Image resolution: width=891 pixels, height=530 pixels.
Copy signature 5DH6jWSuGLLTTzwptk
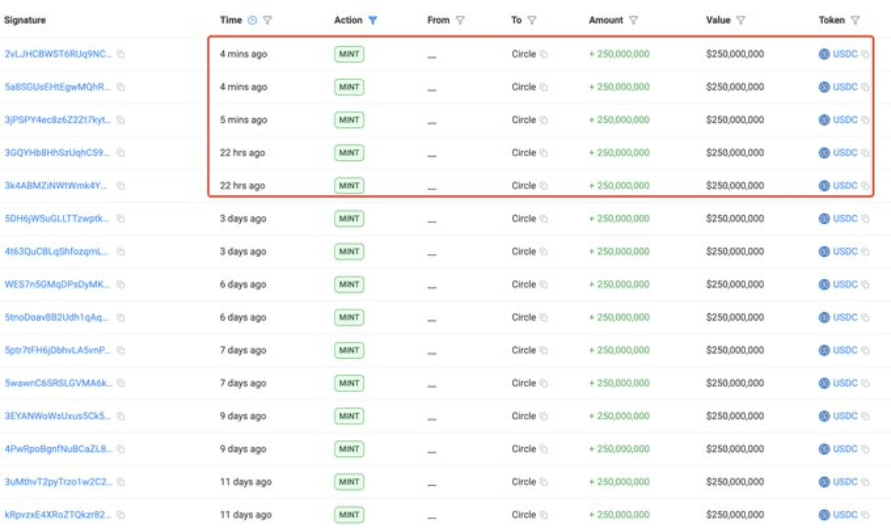(121, 219)
